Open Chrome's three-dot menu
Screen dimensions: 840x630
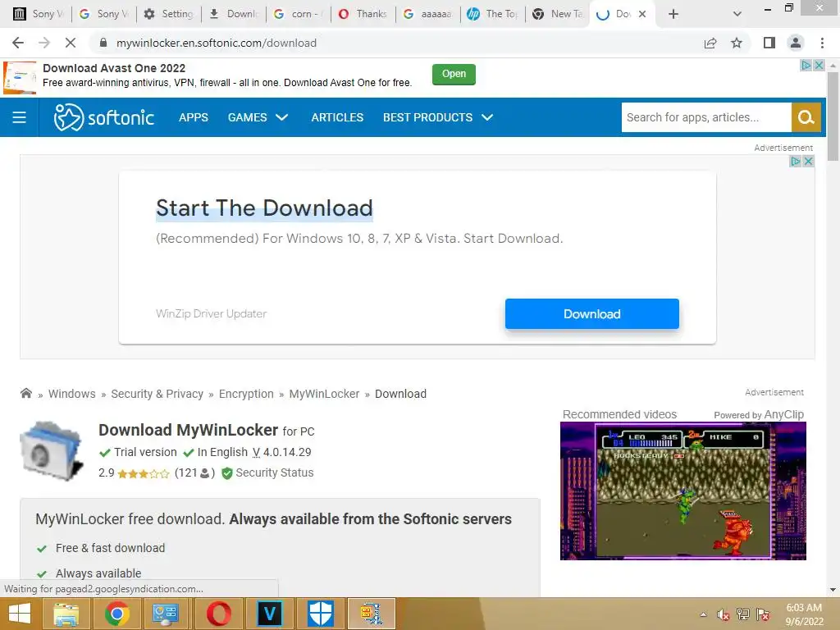pyautogui.click(x=822, y=43)
